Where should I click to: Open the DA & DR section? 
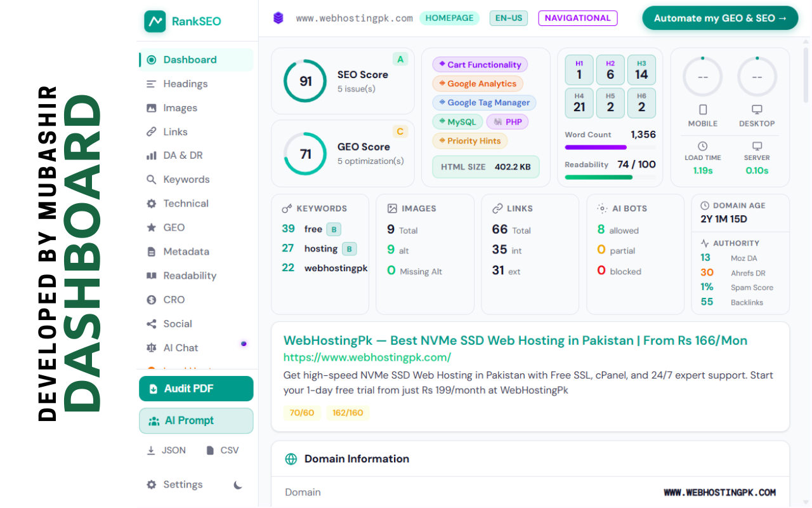196,156
